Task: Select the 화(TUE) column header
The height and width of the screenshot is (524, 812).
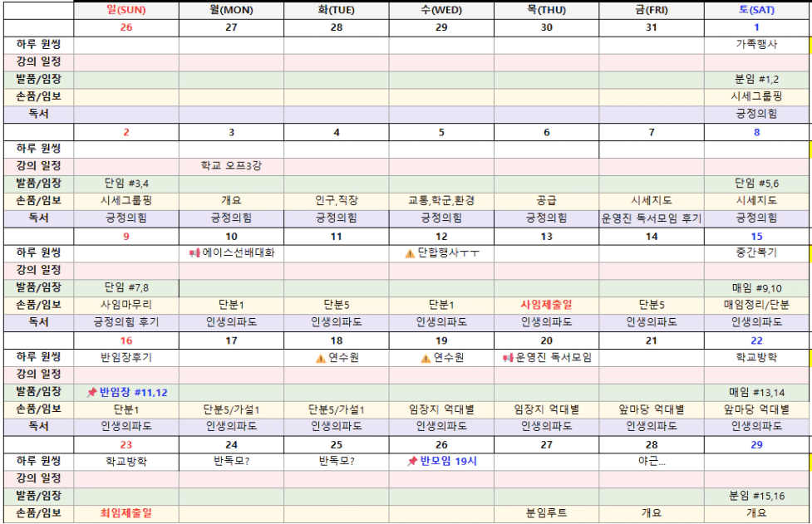Action: tap(337, 10)
